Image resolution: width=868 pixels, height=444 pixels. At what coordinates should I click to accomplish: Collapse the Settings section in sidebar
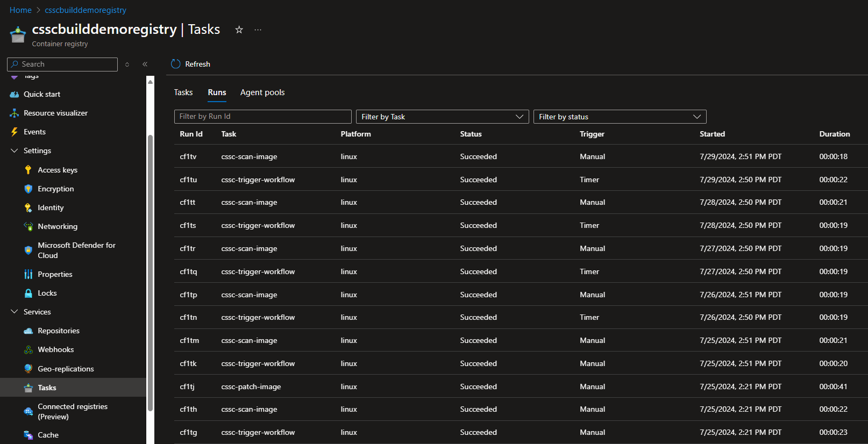click(x=15, y=151)
